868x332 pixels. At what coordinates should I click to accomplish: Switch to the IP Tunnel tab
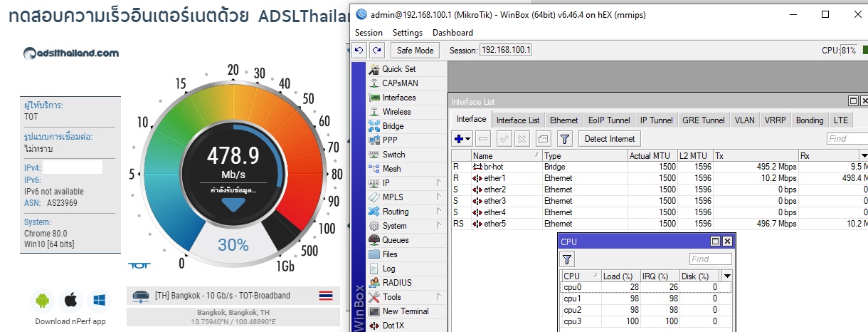pyautogui.click(x=656, y=120)
